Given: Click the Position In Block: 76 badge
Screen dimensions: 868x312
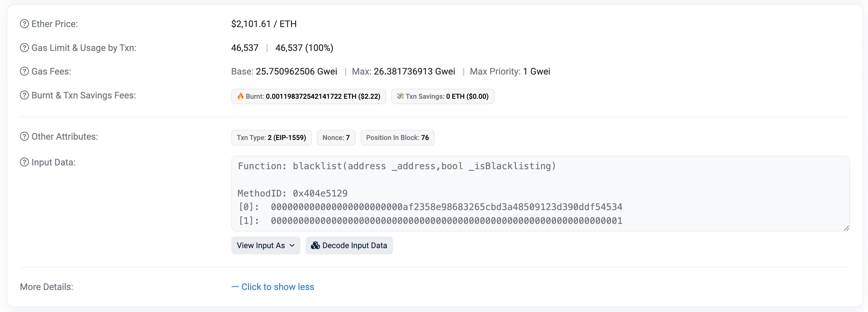Looking at the screenshot, I should (x=397, y=138).
